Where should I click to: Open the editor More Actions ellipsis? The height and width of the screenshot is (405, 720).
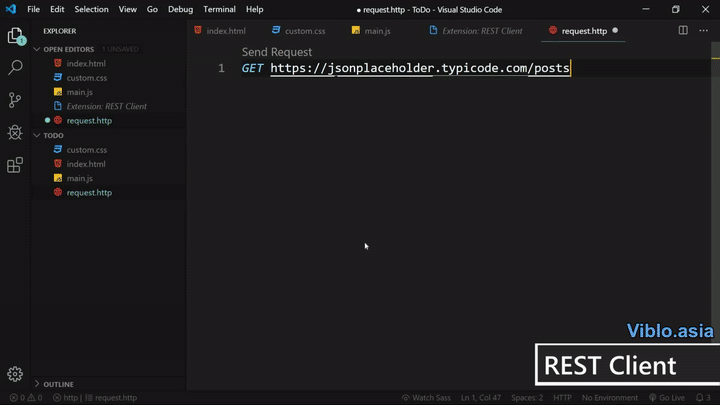703,30
